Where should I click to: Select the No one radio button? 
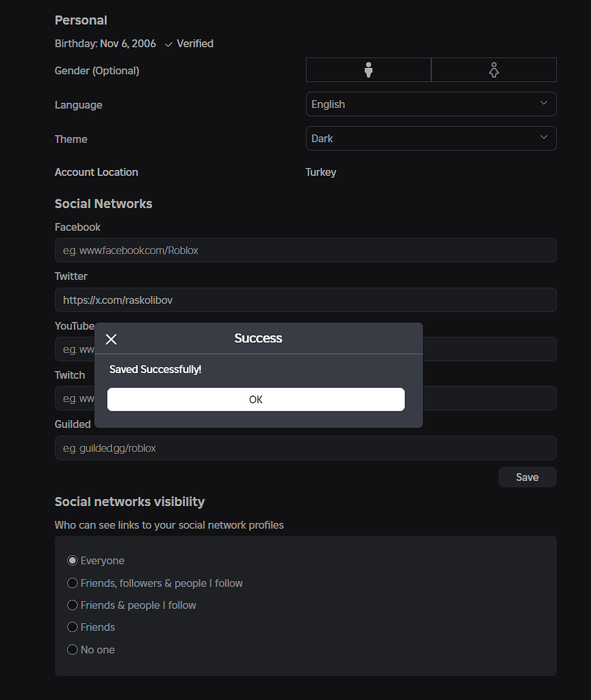click(x=72, y=649)
